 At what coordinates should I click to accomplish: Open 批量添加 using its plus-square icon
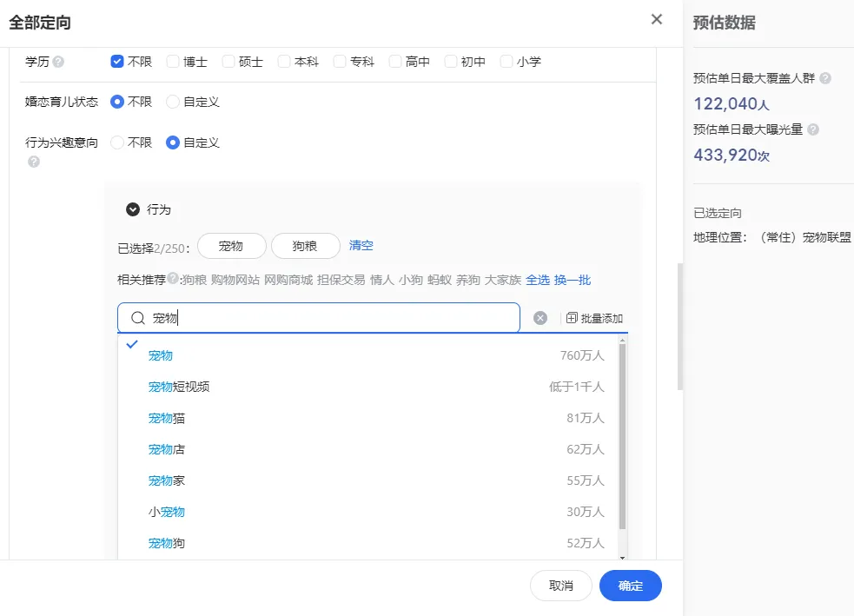(573, 317)
